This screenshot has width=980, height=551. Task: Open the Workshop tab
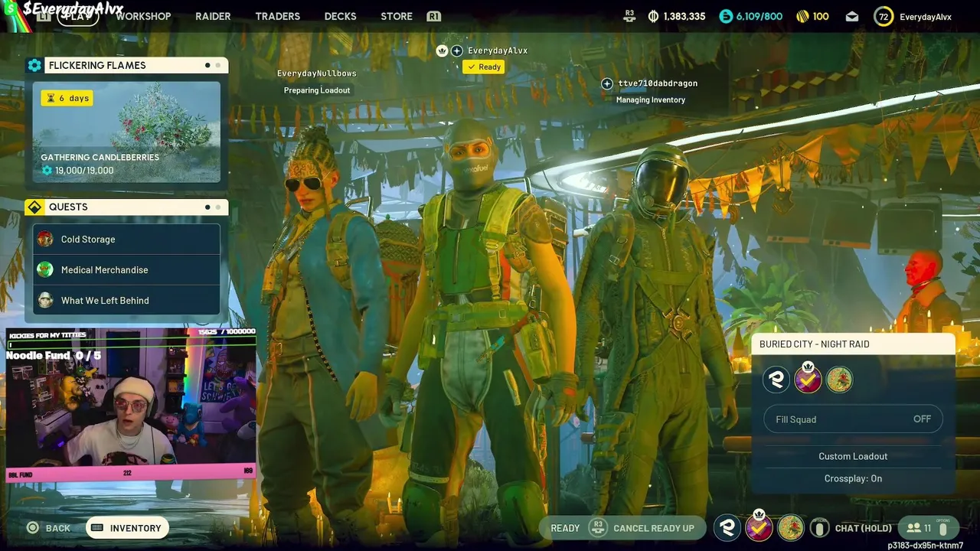click(143, 16)
